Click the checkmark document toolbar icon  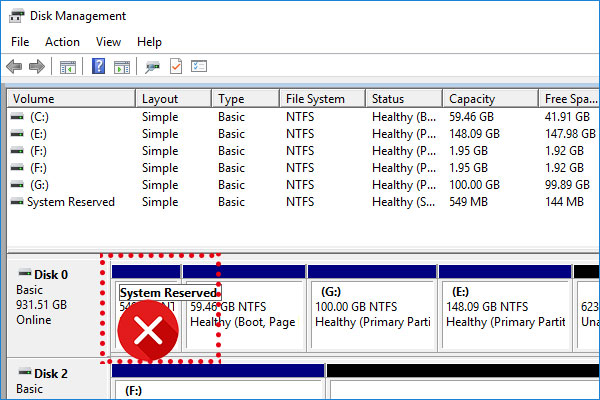click(176, 66)
